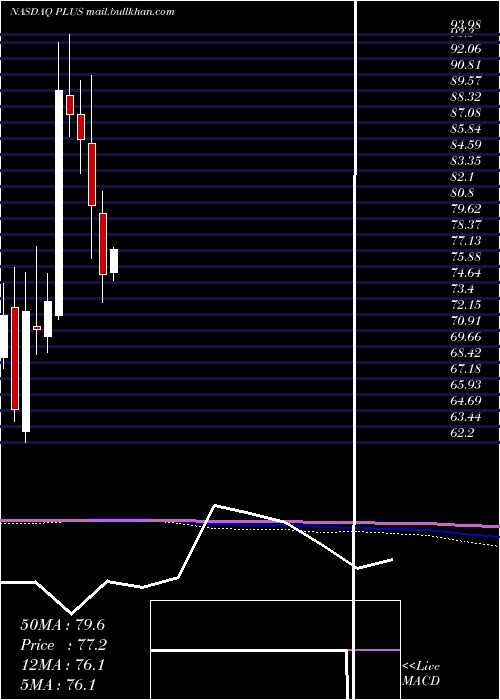
Task: Select the 69.66 price axis label
Action: coord(466,338)
